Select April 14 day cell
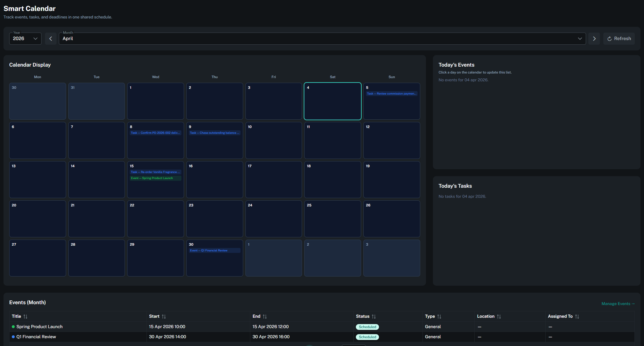644x346 pixels. point(97,180)
